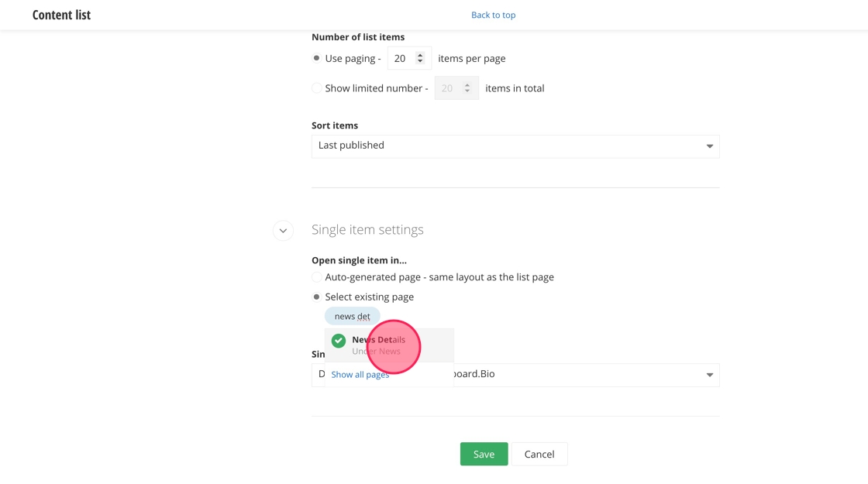Click the green checkmark icon beside News Details
The width and height of the screenshot is (868, 484).
click(x=339, y=341)
